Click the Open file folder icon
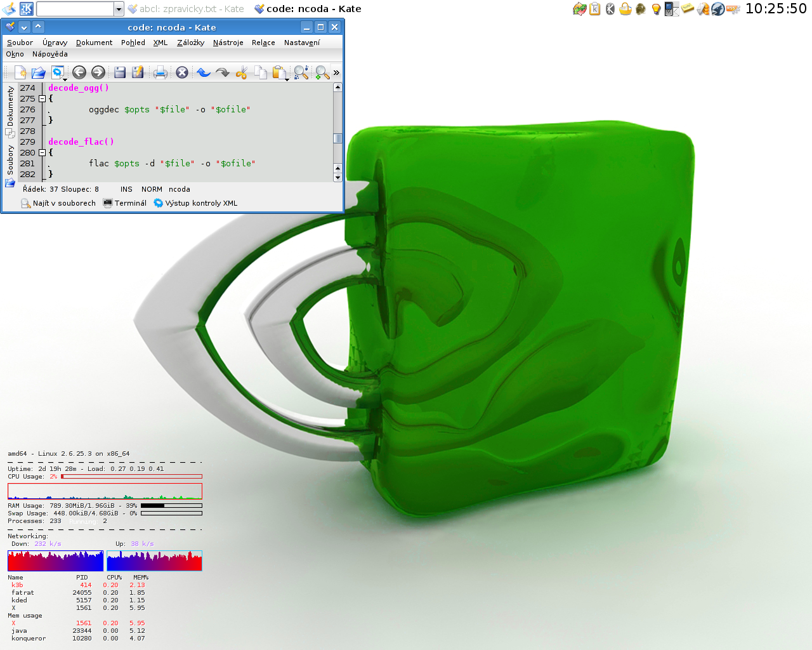This screenshot has height=650, width=812. pyautogui.click(x=39, y=72)
